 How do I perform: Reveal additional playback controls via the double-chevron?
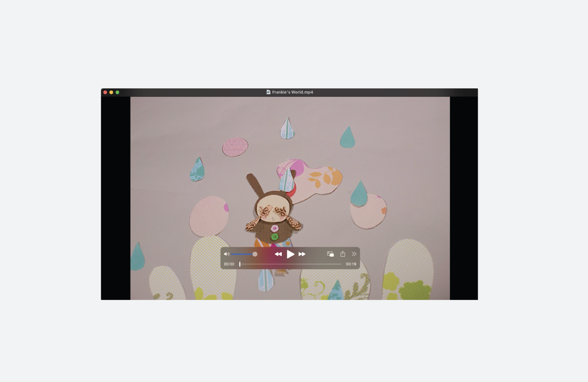tap(354, 254)
